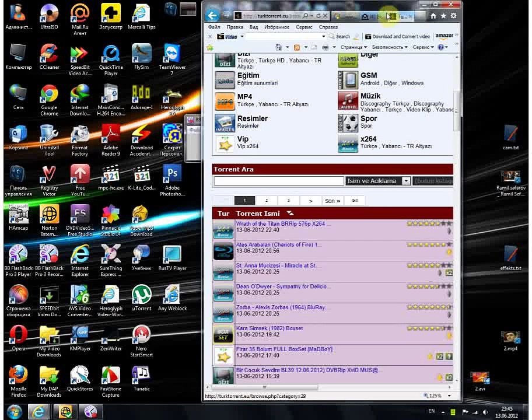Open Adobe Reader 9 icon
This screenshot has height=420, width=532.
tap(111, 141)
